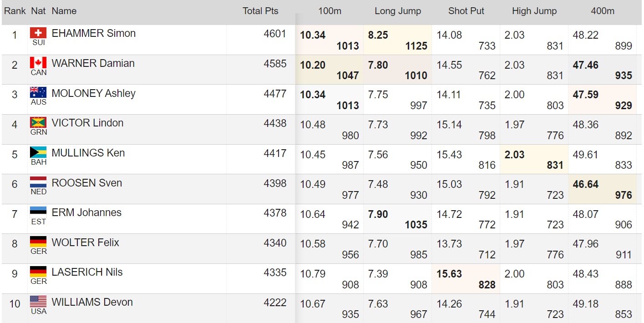Open WARNER Damian's athlete profile
Image resolution: width=644 pixels, height=323 pixels.
point(93,63)
